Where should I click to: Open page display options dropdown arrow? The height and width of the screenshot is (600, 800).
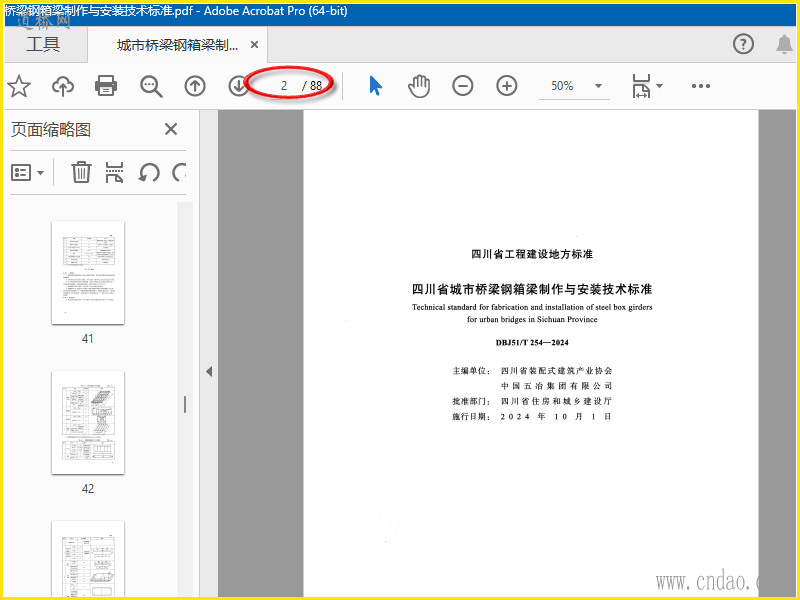[659, 86]
